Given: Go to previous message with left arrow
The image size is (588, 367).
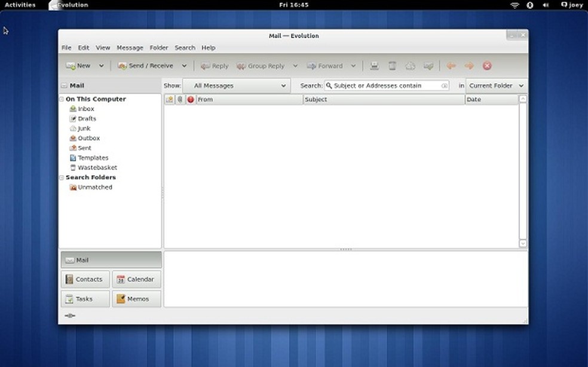Looking at the screenshot, I should pyautogui.click(x=451, y=66).
